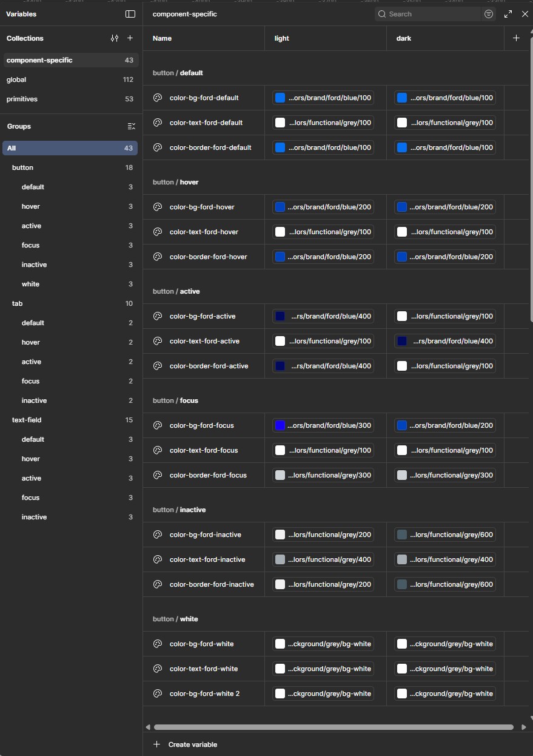Image resolution: width=533 pixels, height=756 pixels.
Task: Click the variable type icon beside color-bg-ford-default
Action: coord(157,98)
